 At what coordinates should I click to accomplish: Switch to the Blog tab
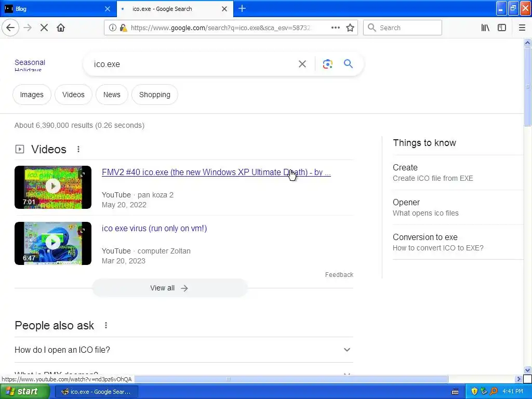[x=58, y=8]
